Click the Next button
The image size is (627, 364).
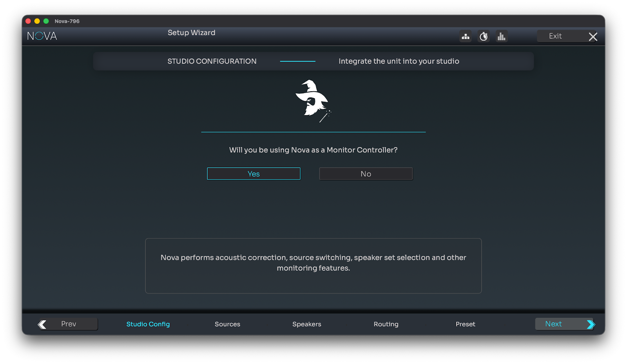565,324
